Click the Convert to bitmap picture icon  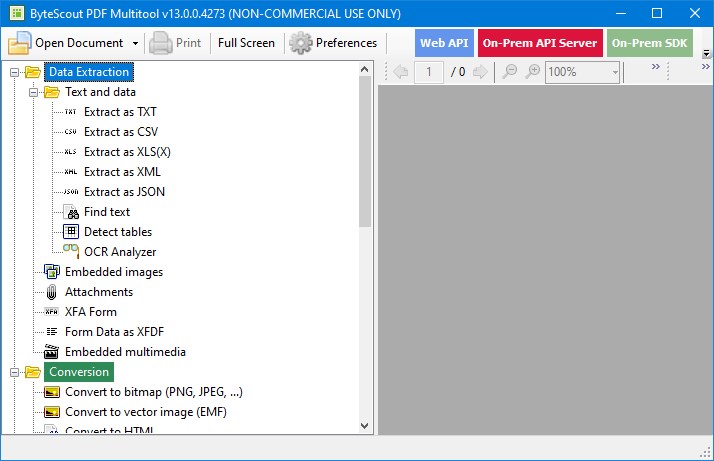[52, 392]
